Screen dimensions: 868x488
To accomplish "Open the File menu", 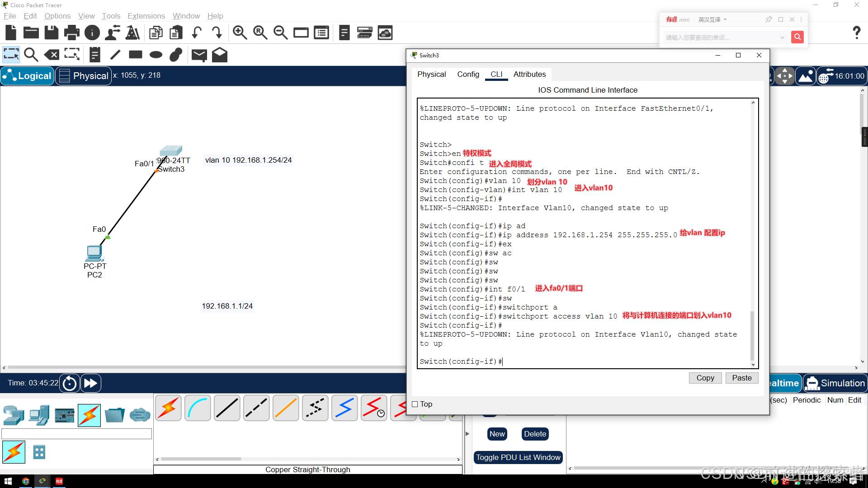I will 9,16.
